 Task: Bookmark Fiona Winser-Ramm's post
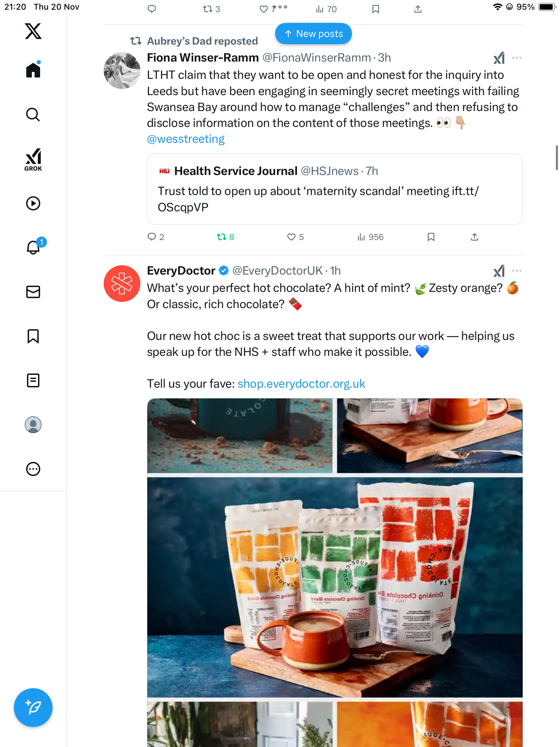coord(431,237)
